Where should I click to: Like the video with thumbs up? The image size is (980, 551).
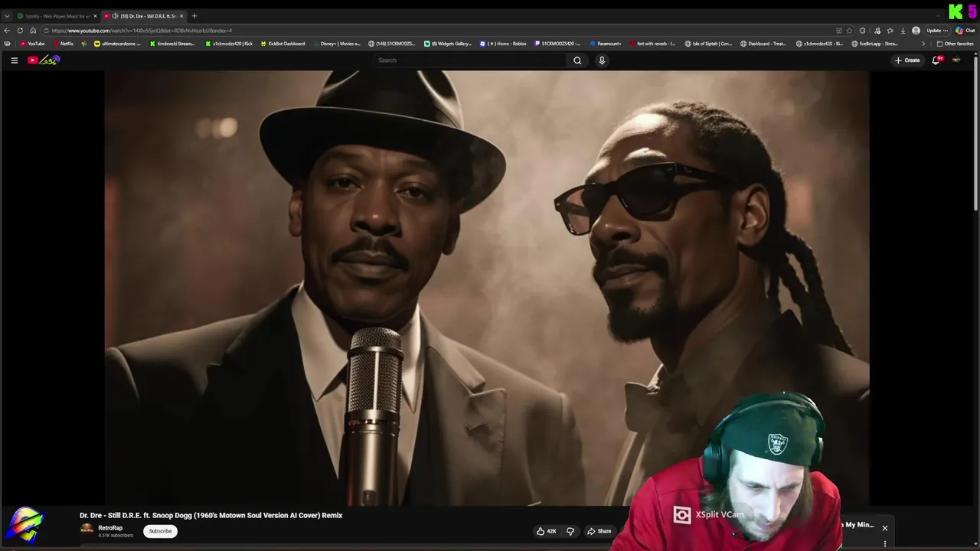click(546, 531)
